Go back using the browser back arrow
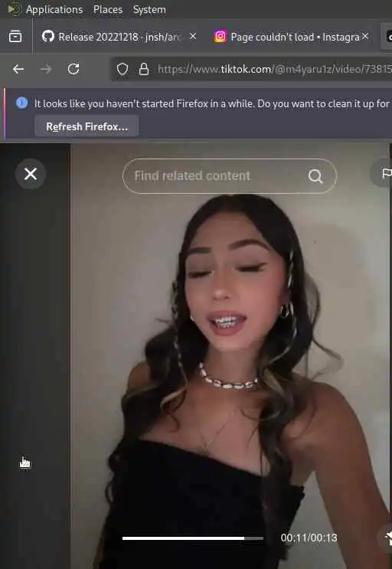392x569 pixels. pyautogui.click(x=18, y=69)
